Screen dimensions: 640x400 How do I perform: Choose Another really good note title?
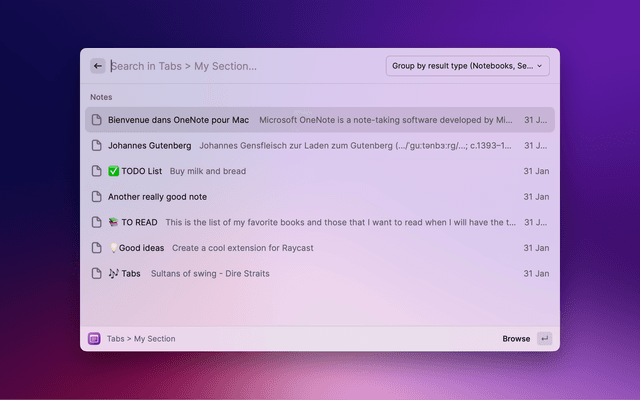tap(157, 197)
